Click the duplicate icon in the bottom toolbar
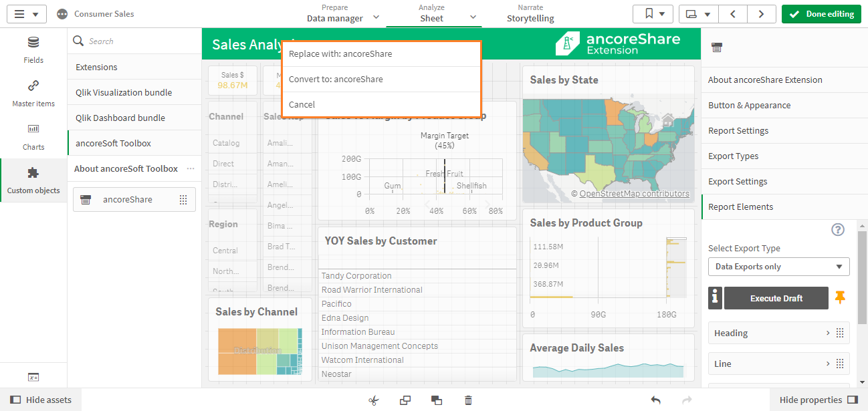 pos(405,400)
